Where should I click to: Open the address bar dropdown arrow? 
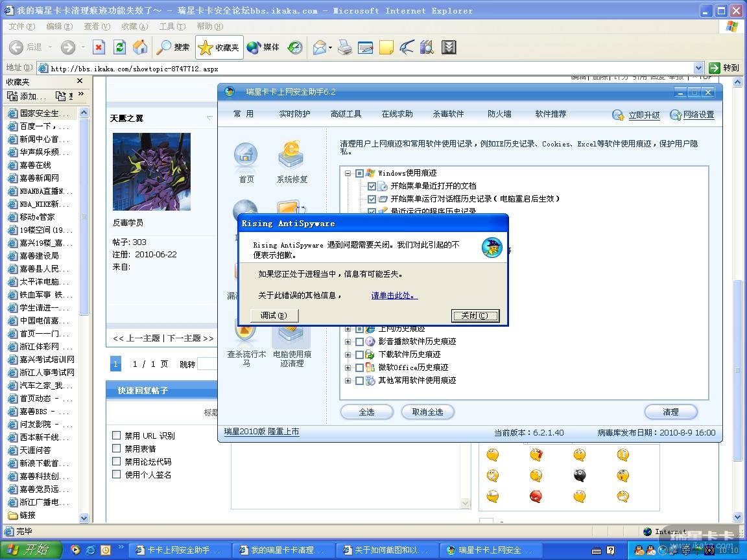tap(698, 68)
